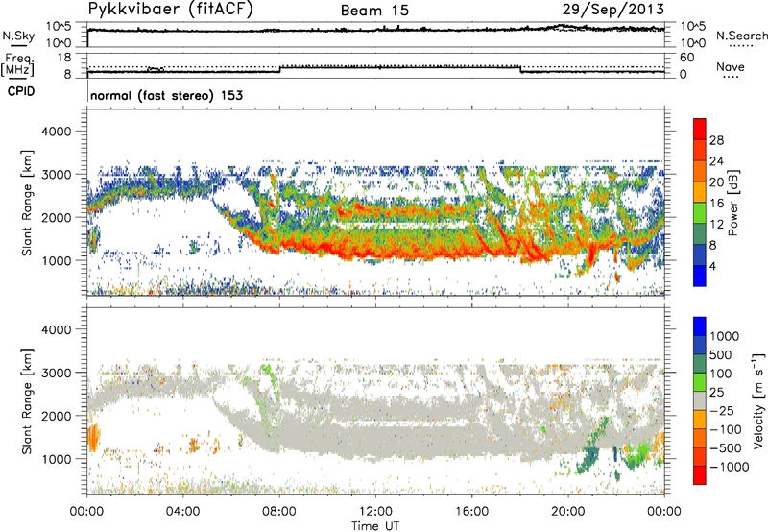Click the '1000' velocity colorbar tick
768x532 pixels.
725,336
